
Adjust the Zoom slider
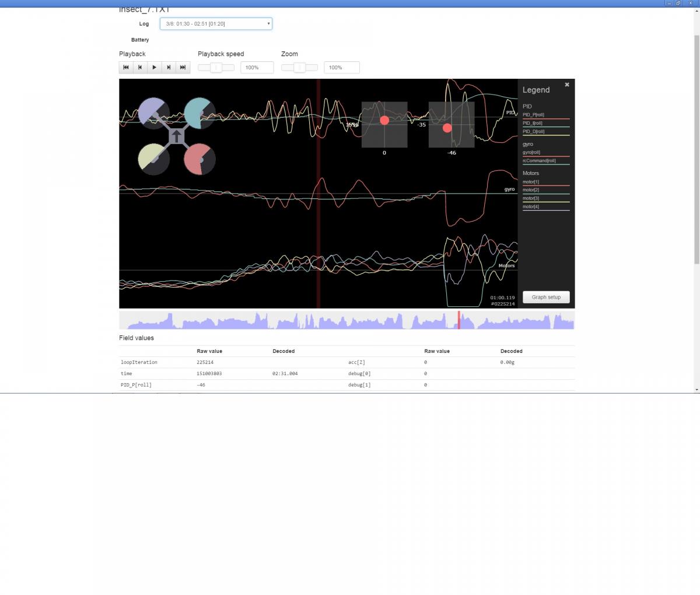299,68
